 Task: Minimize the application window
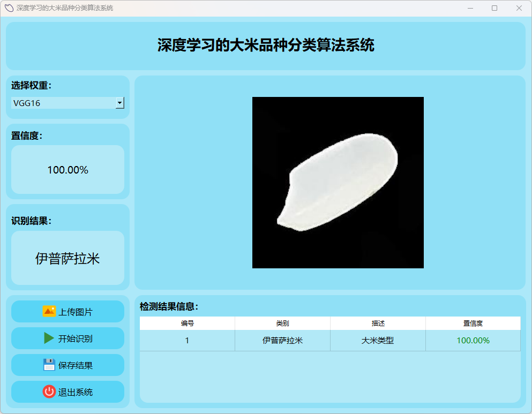click(470, 8)
